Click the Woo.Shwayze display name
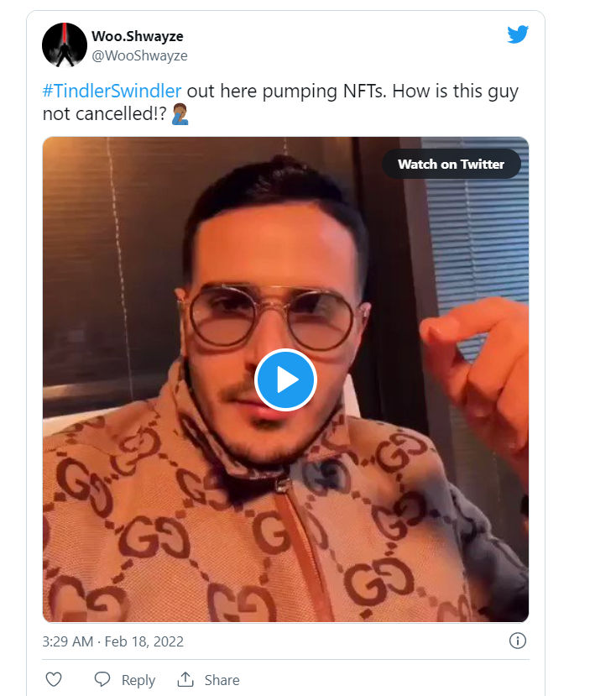The width and height of the screenshot is (616, 696). [x=138, y=36]
